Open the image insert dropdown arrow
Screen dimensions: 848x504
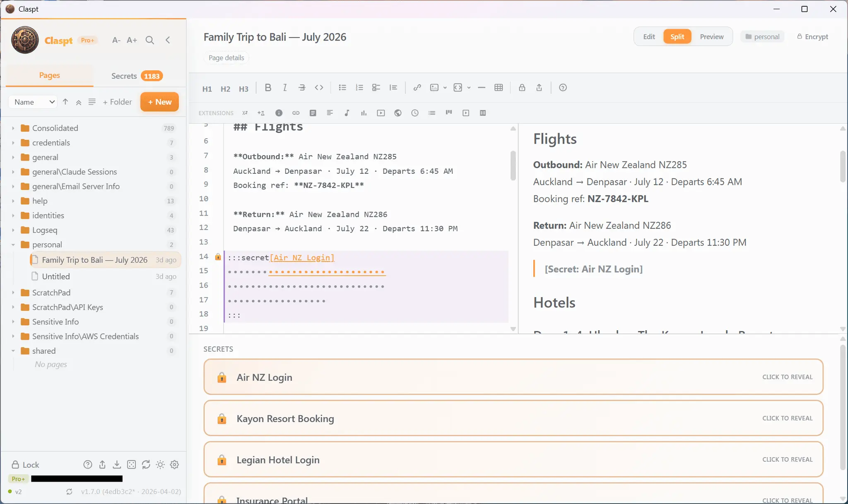445,88
